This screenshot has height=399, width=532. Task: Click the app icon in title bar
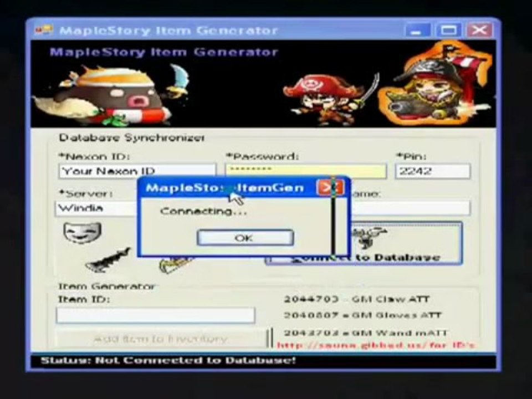coord(44,30)
